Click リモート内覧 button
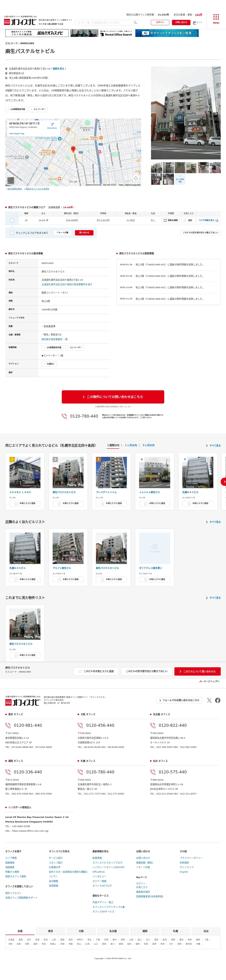Viewport: 226px width, 980px height. coord(62,232)
